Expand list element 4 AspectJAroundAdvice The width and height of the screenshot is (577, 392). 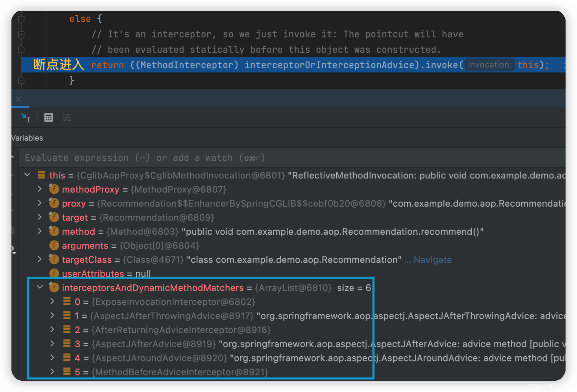(x=52, y=358)
